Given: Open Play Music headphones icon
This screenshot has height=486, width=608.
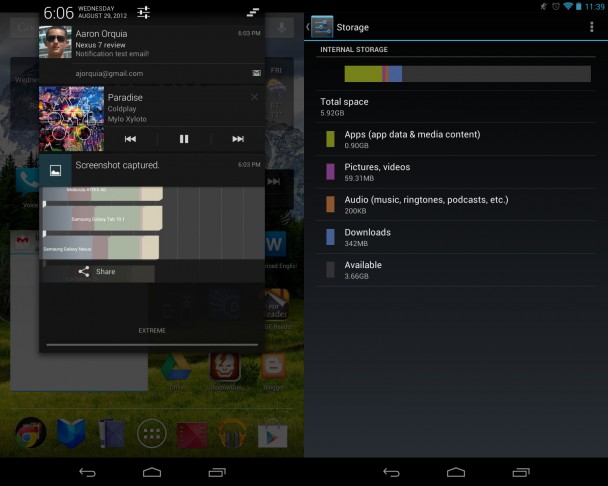Looking at the screenshot, I should click(x=232, y=434).
